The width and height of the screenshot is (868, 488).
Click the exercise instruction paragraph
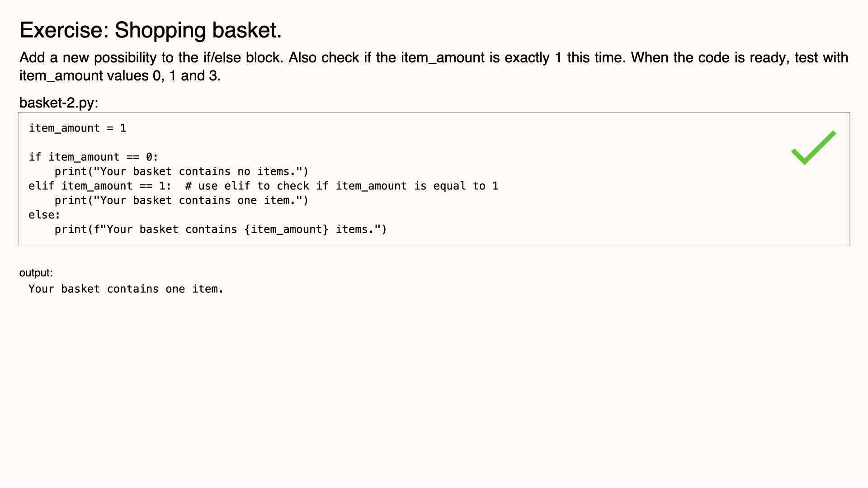coord(434,66)
